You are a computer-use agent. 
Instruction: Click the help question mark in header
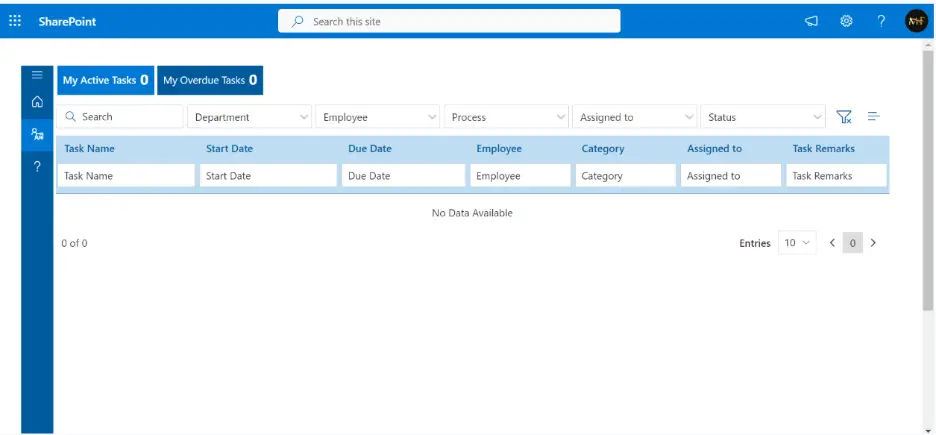click(x=881, y=21)
